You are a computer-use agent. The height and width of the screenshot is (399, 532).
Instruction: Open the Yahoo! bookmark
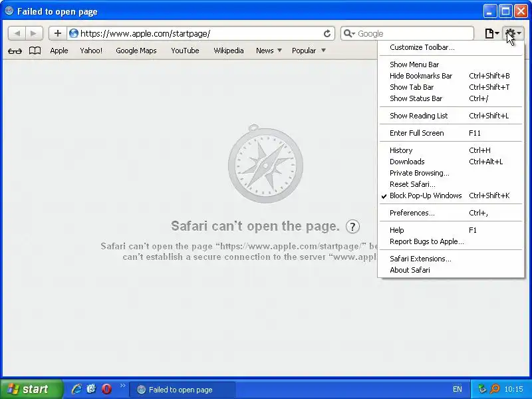click(91, 51)
